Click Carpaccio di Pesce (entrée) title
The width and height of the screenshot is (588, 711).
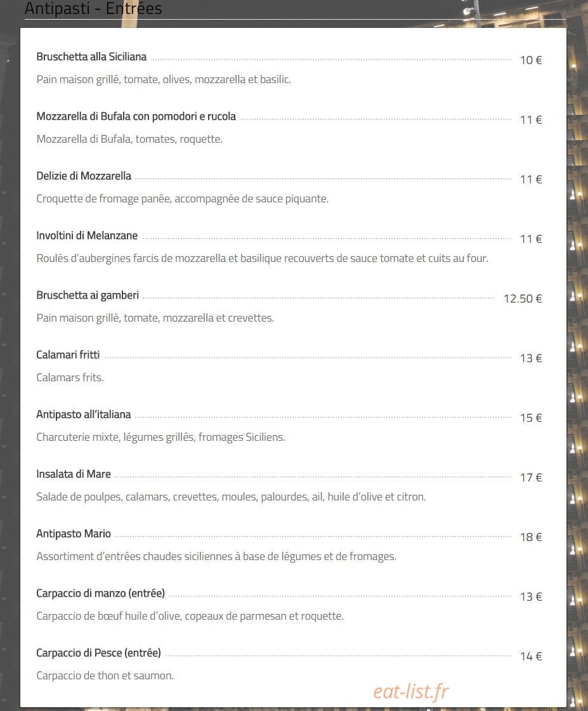[98, 653]
